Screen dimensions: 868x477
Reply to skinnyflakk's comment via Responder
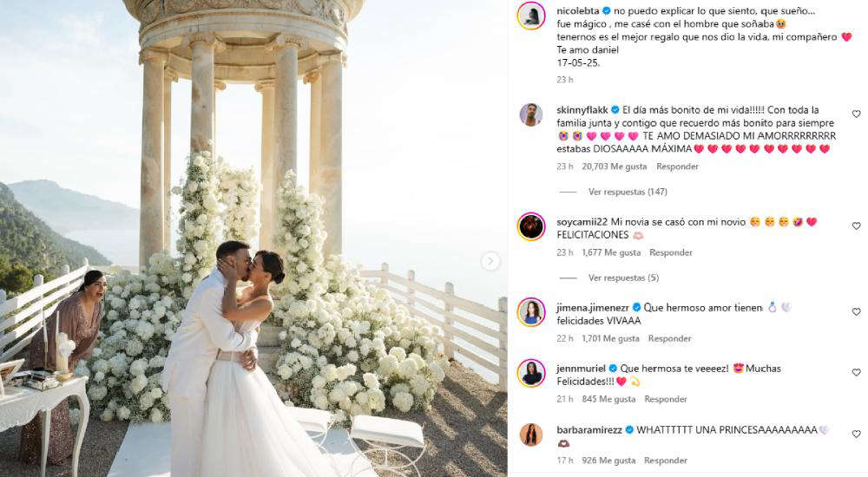(677, 166)
